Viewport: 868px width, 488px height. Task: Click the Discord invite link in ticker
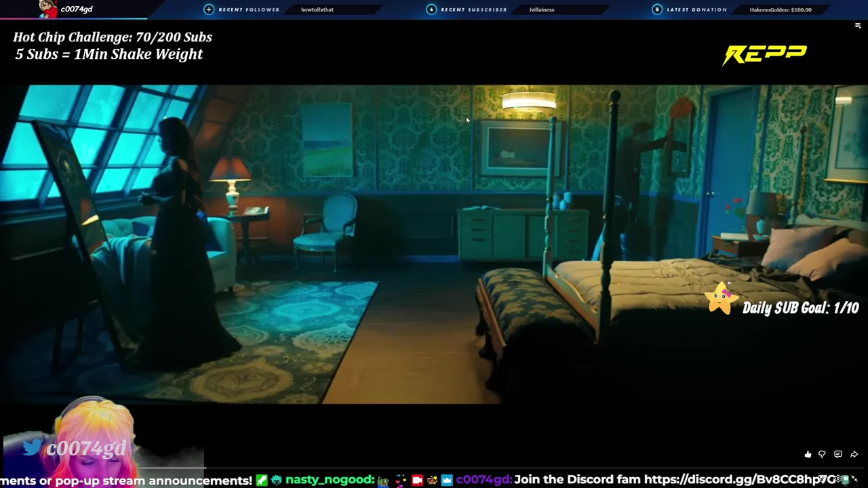pyautogui.click(x=739, y=480)
